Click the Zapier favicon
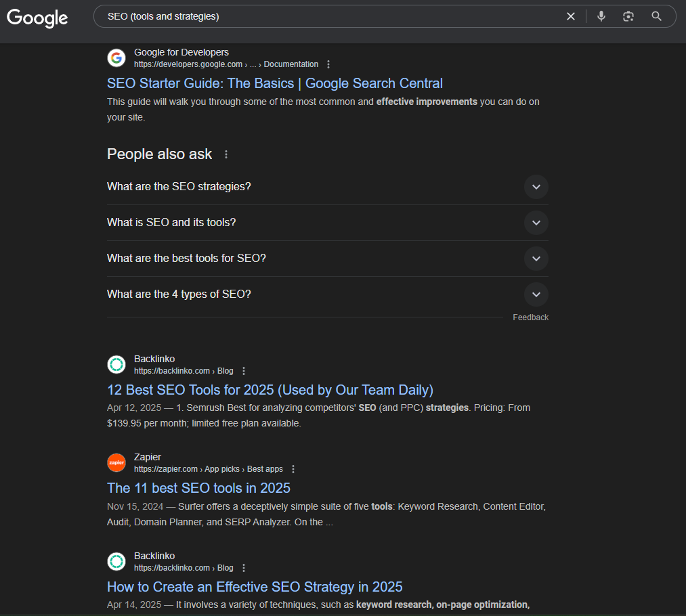The image size is (686, 616). tap(116, 462)
